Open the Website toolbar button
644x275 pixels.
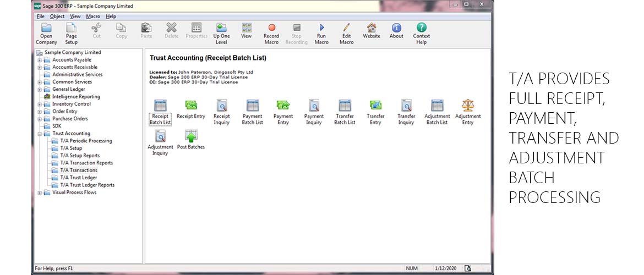tap(372, 31)
